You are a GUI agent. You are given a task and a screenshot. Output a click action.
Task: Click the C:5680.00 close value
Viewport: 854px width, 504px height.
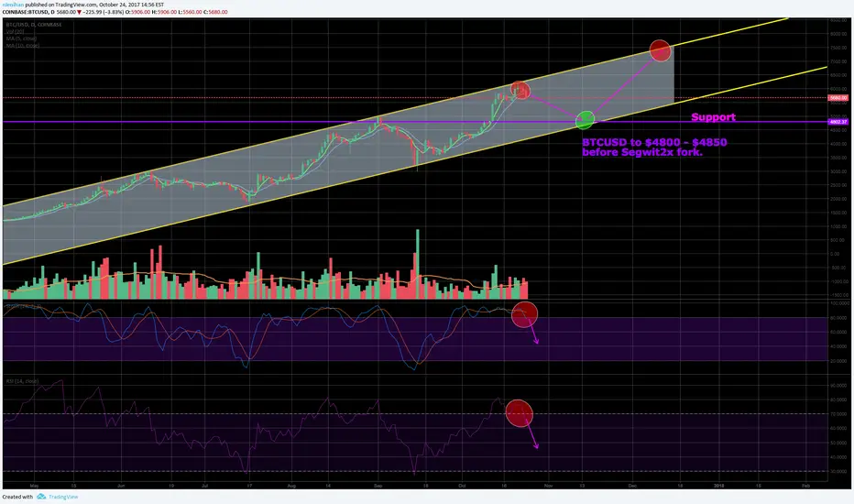(x=215, y=12)
